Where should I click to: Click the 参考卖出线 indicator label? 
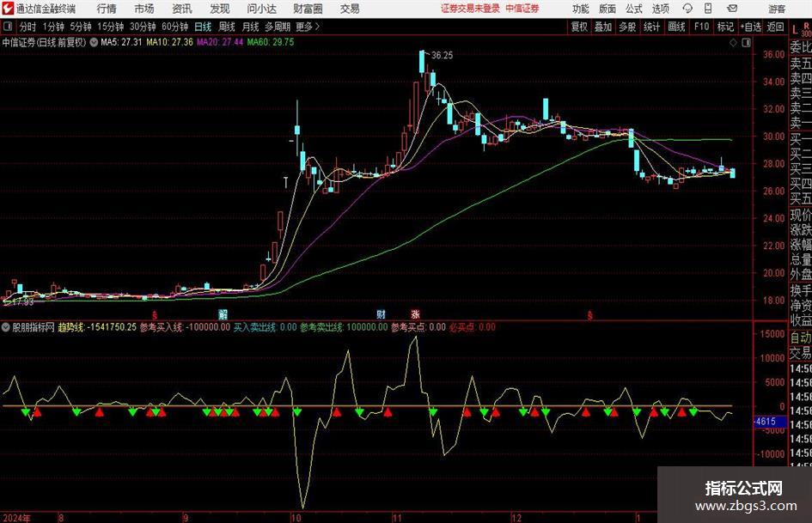(x=344, y=327)
